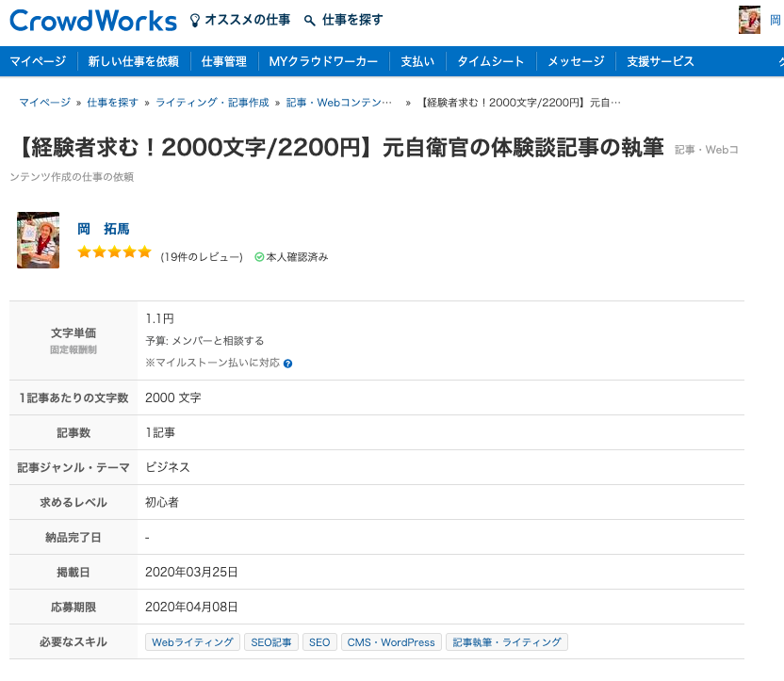784x681 pixels.
Task: Click the client's profile photo
Action: click(38, 239)
